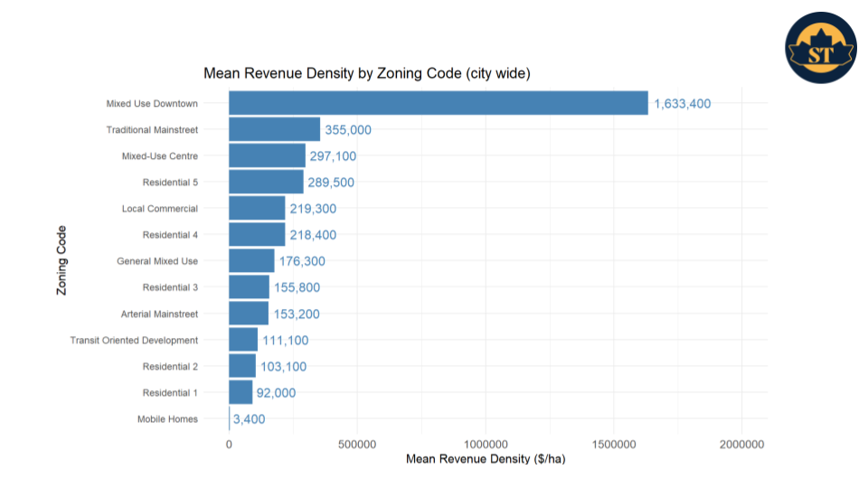Select the Mixed Use Downtown bar
This screenshot has width=868, height=488.
point(438,103)
